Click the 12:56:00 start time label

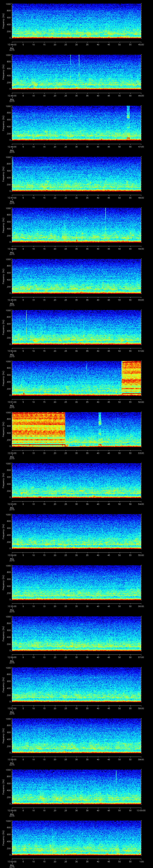(x=12, y=657)
